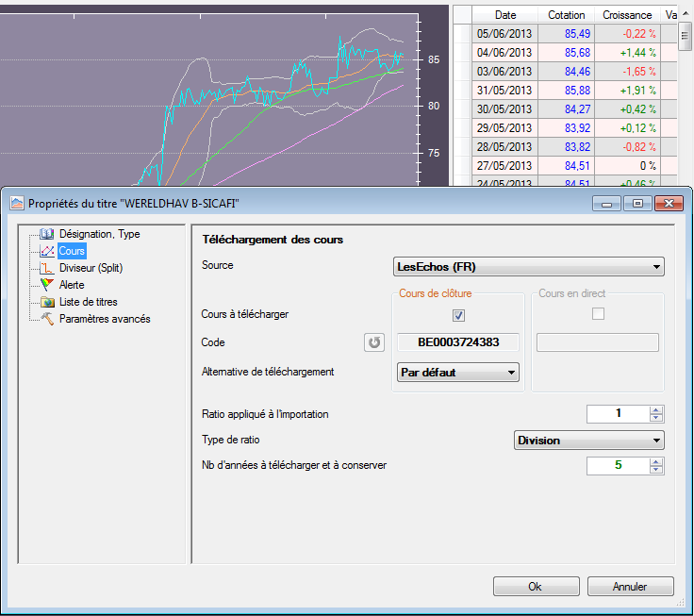Click the BE0003724383 code field
Image resolution: width=694 pixels, height=616 pixels.
(x=458, y=342)
